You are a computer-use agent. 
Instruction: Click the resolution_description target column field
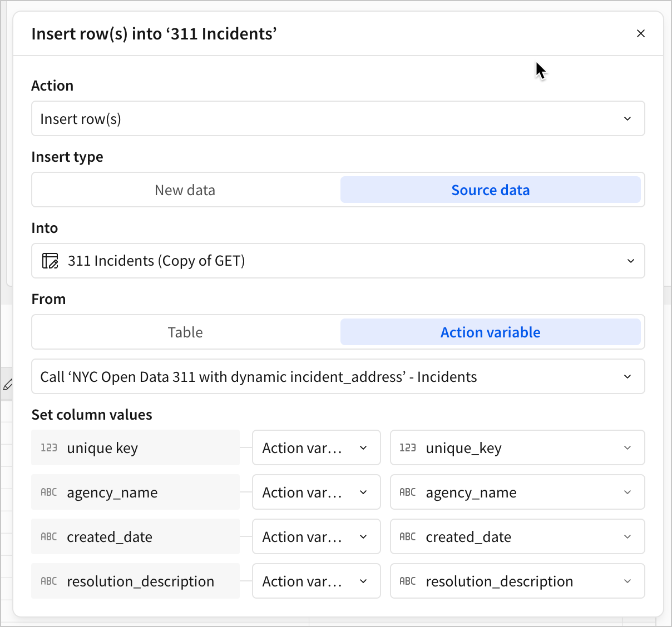(135, 581)
